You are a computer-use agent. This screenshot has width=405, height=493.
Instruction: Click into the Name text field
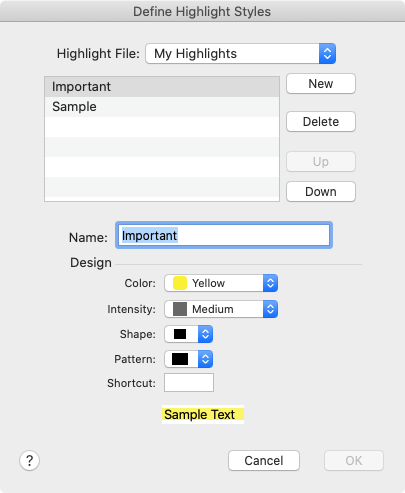coord(224,235)
